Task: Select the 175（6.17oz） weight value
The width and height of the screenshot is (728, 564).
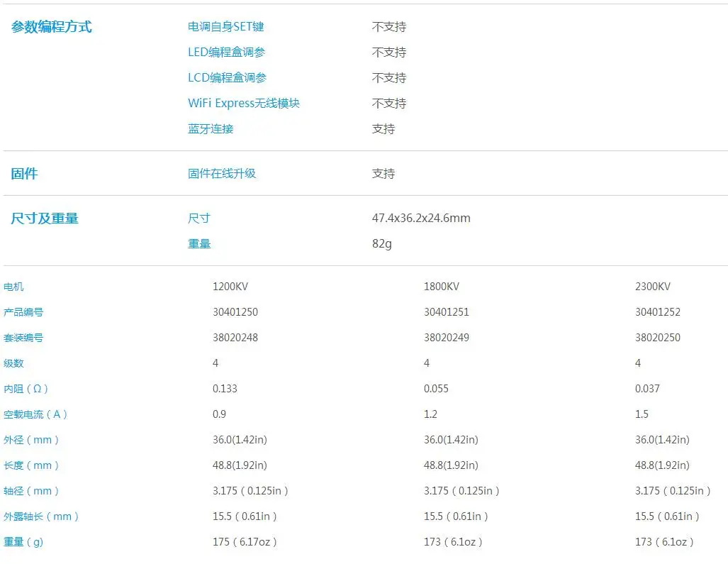Action: [245, 542]
